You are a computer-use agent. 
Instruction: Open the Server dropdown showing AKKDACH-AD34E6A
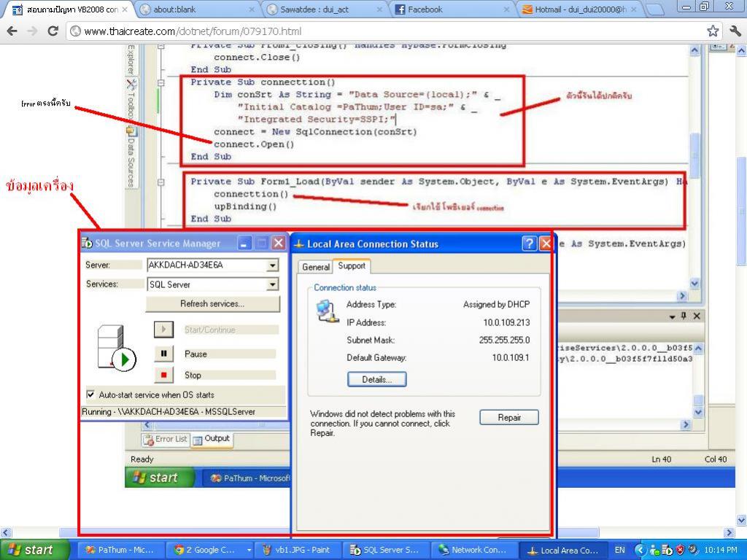(x=274, y=265)
